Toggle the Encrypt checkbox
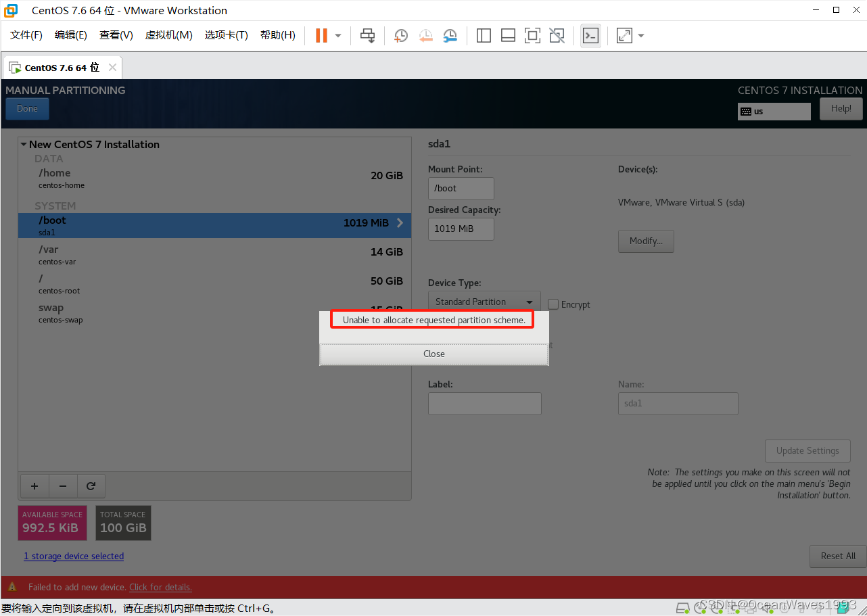 click(553, 304)
